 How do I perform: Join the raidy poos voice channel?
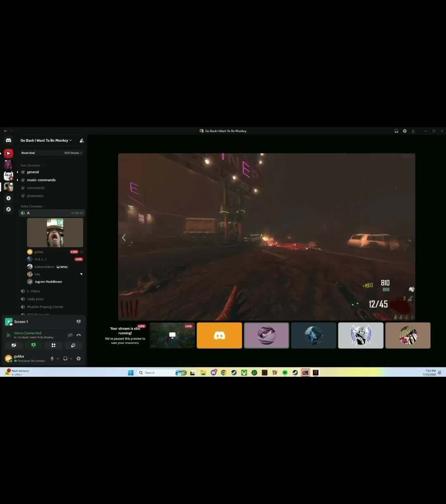point(52,299)
